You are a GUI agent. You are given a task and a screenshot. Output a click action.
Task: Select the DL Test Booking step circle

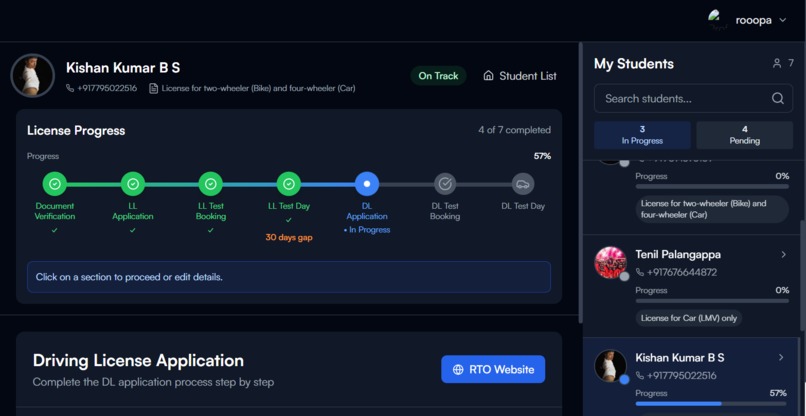tap(445, 184)
